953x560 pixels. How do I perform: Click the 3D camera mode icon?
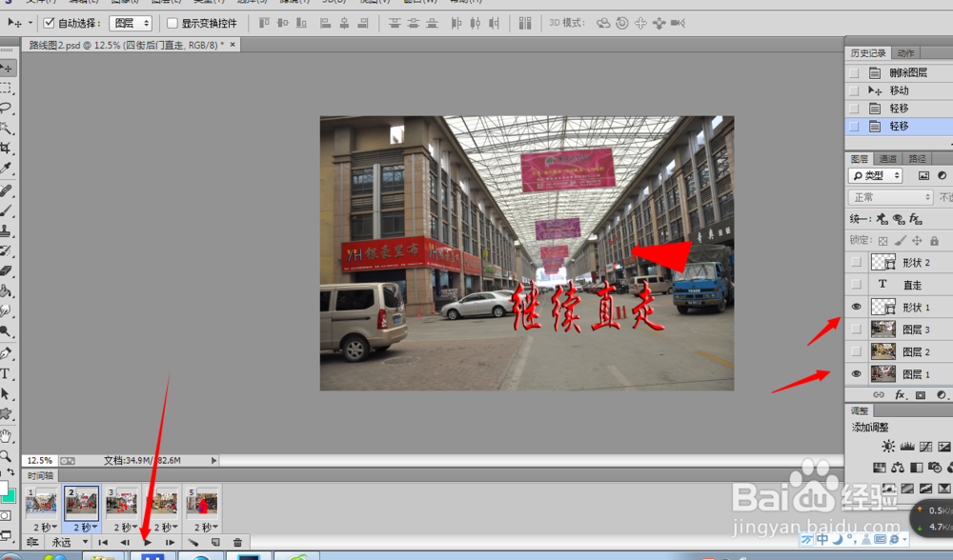coord(679,23)
